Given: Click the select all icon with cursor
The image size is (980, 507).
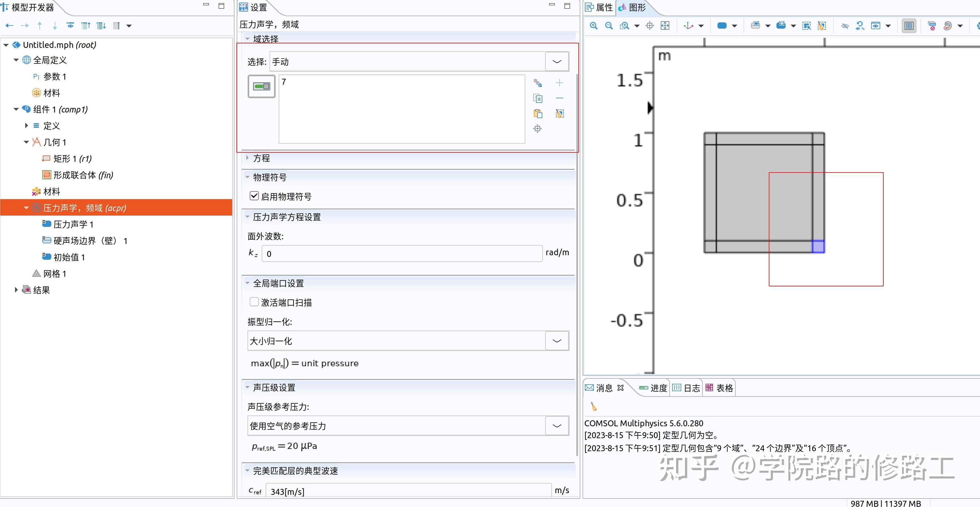Looking at the screenshot, I should [x=807, y=26].
